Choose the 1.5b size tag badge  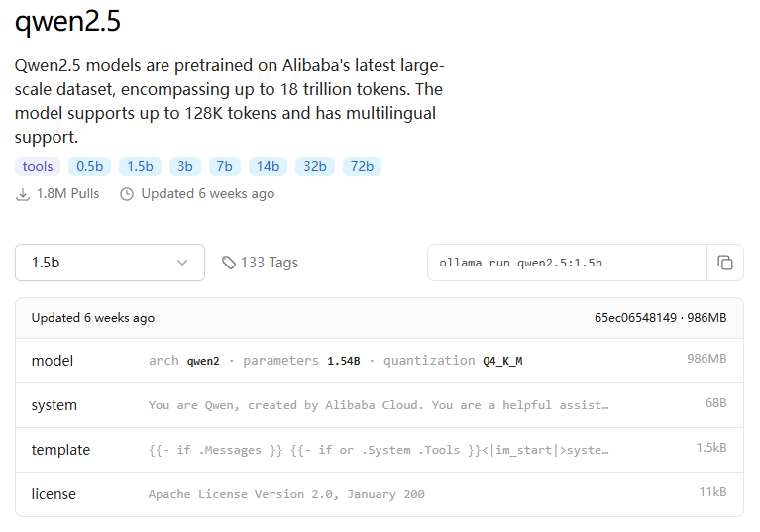(x=140, y=166)
